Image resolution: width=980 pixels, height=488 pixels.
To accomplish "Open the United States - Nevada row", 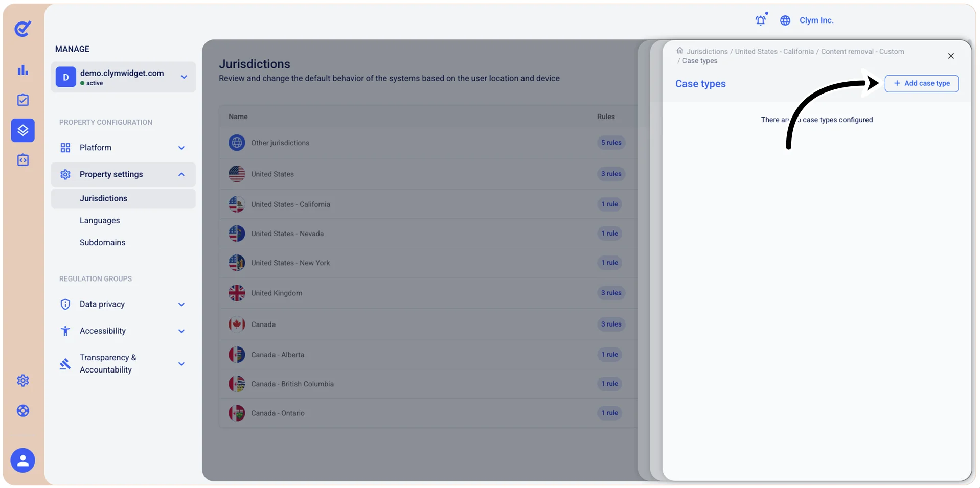I will 428,234.
